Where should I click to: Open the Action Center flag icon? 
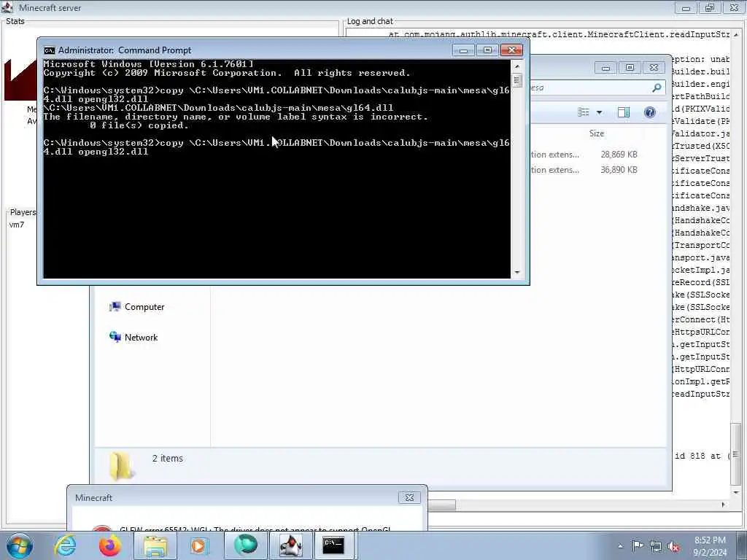(638, 546)
